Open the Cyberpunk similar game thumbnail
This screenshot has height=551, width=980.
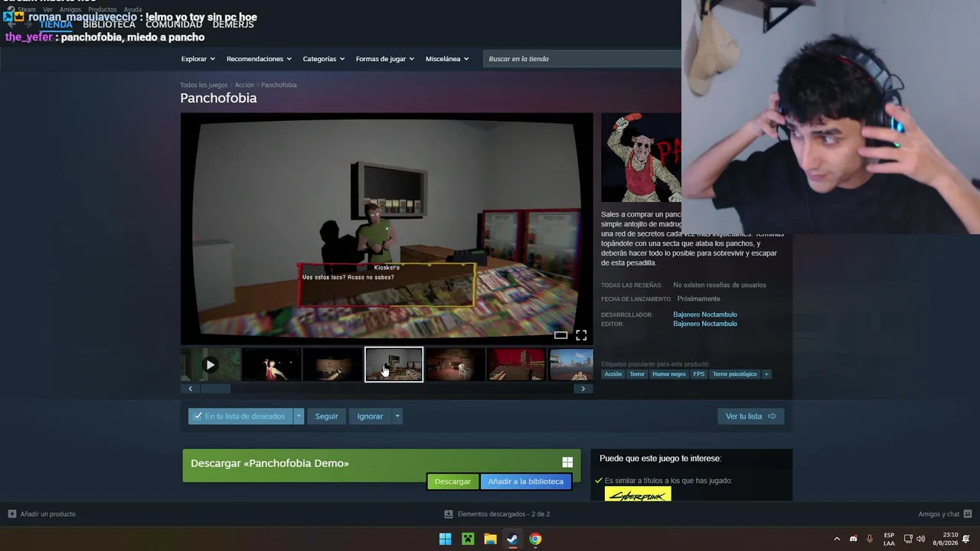(638, 494)
